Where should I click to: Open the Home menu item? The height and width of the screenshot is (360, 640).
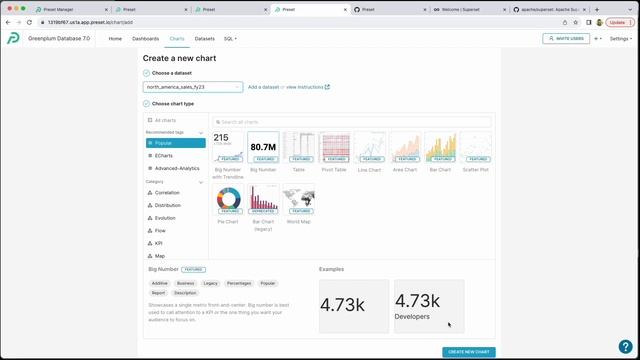pyautogui.click(x=115, y=39)
